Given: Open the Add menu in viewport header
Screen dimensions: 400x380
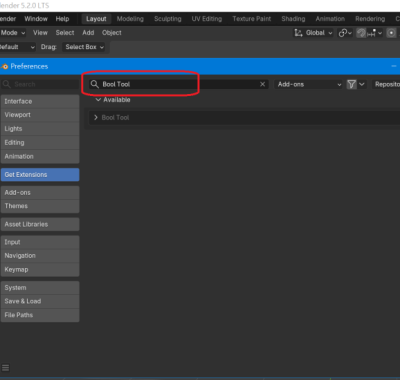Looking at the screenshot, I should point(88,33).
